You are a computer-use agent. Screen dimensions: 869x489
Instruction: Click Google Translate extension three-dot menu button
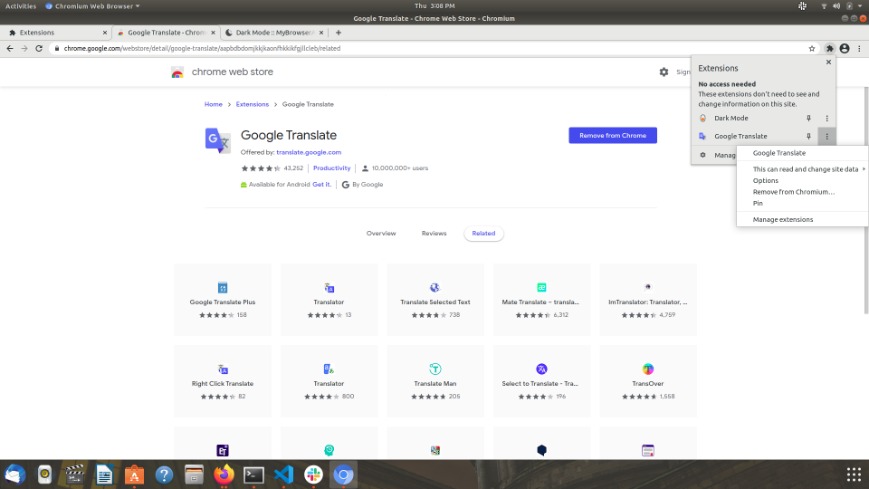click(827, 136)
